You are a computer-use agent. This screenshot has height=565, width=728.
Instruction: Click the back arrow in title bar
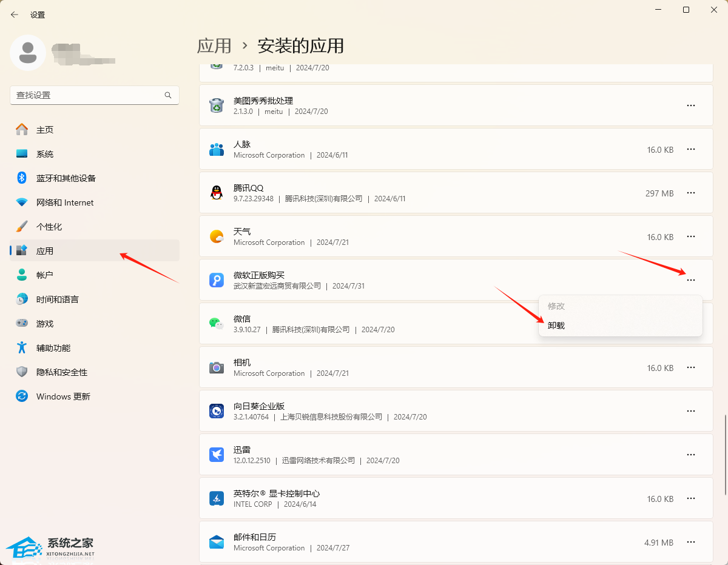[15, 15]
